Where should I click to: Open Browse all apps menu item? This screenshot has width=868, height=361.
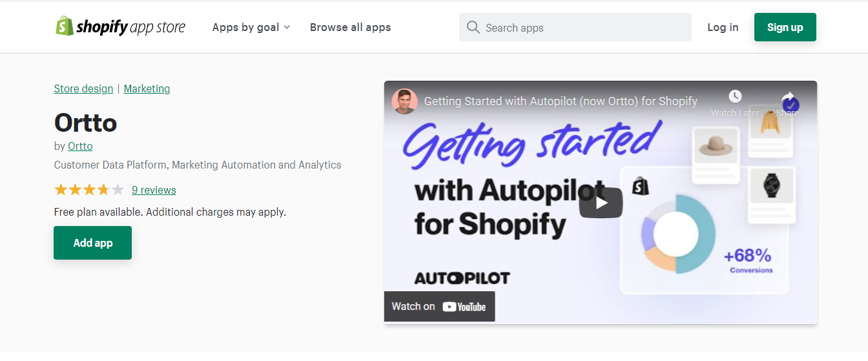click(350, 27)
